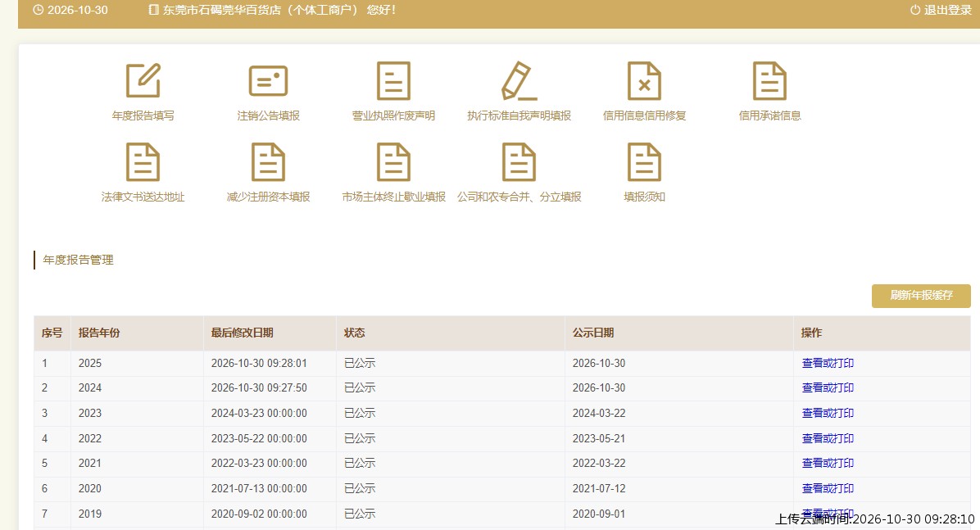This screenshot has height=530, width=980.
Task: Open the 法律文书送达地址 icon
Action: pos(143,162)
